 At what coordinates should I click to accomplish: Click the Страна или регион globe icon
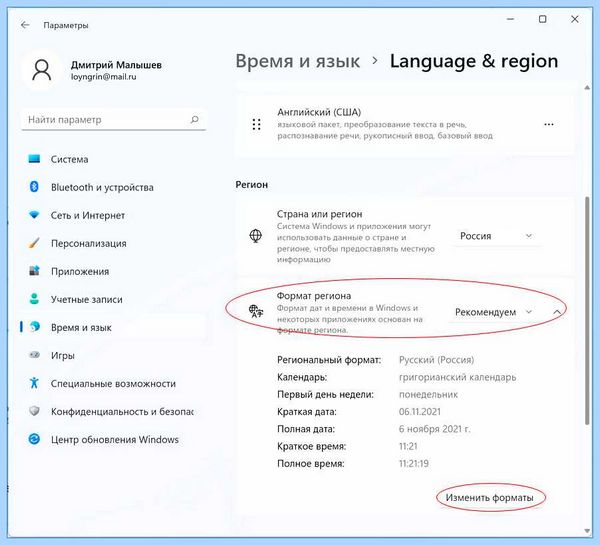[256, 236]
